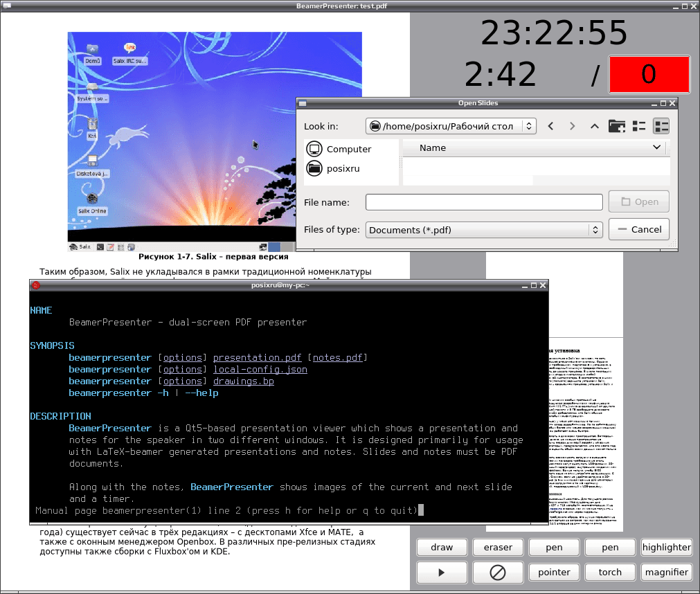Open the Look in path dropdown
Viewport: 700px width, 594px height.
click(x=451, y=126)
